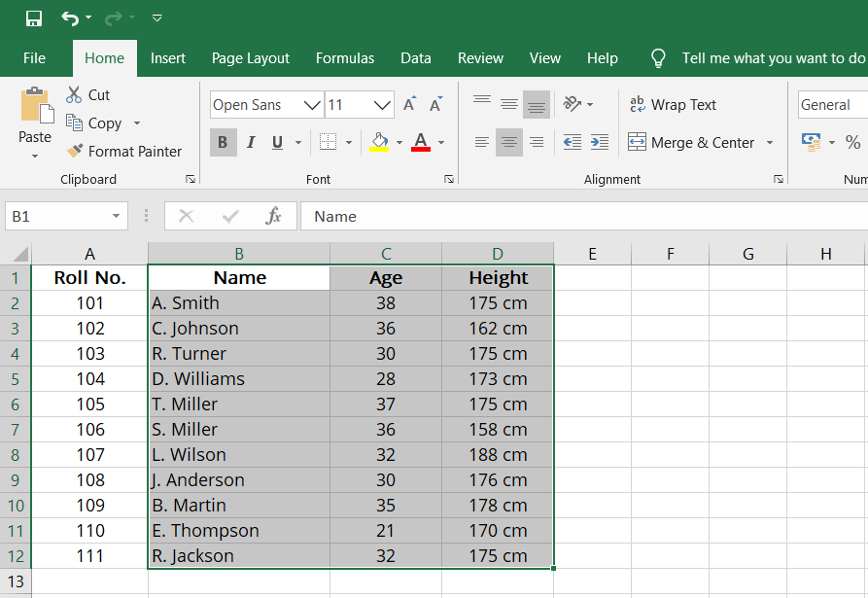Open the File menu

pyautogui.click(x=34, y=58)
